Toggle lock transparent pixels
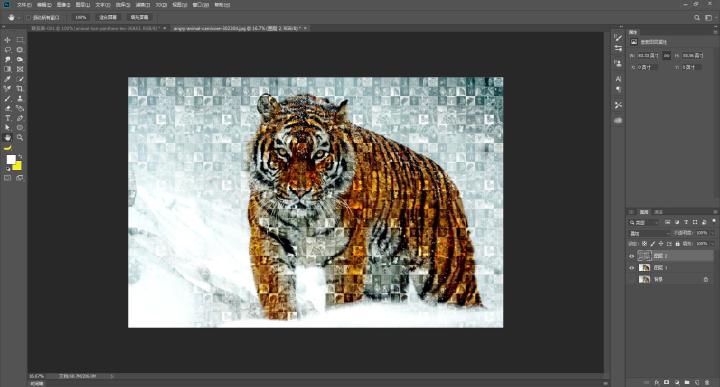The height and width of the screenshot is (387, 720). (x=644, y=244)
